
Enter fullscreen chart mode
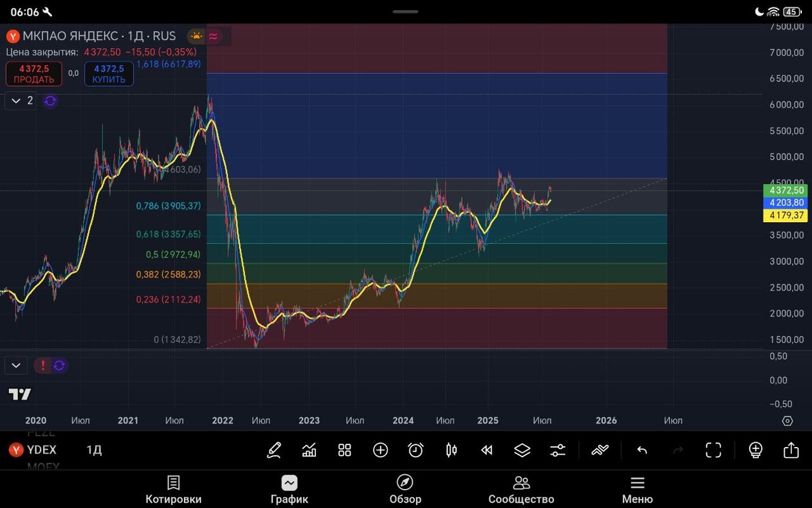[x=713, y=450]
